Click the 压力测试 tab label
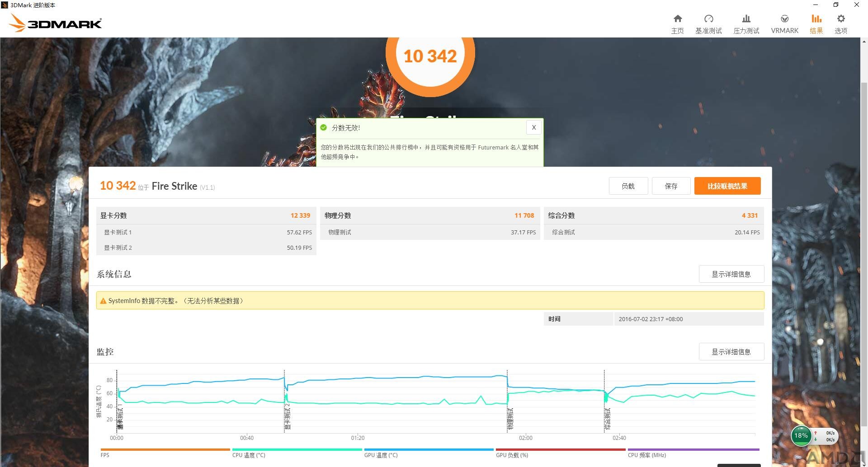This screenshot has width=868, height=467. point(746,31)
